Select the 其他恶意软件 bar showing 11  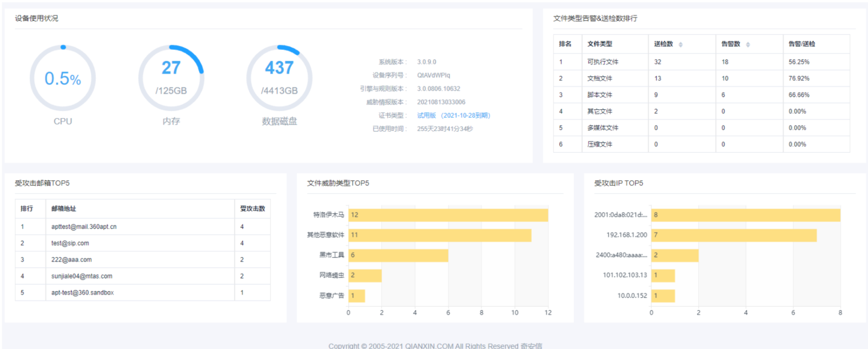[x=440, y=235]
